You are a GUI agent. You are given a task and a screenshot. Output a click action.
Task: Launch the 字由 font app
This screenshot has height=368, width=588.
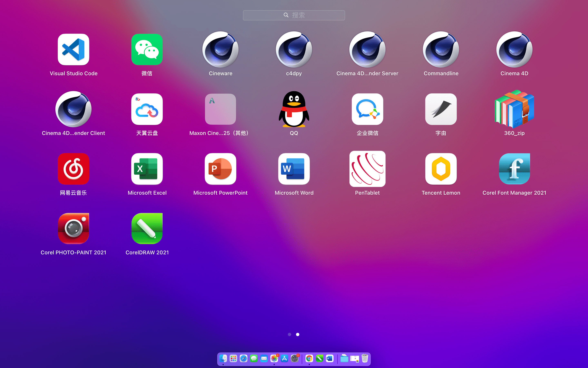coord(441,109)
